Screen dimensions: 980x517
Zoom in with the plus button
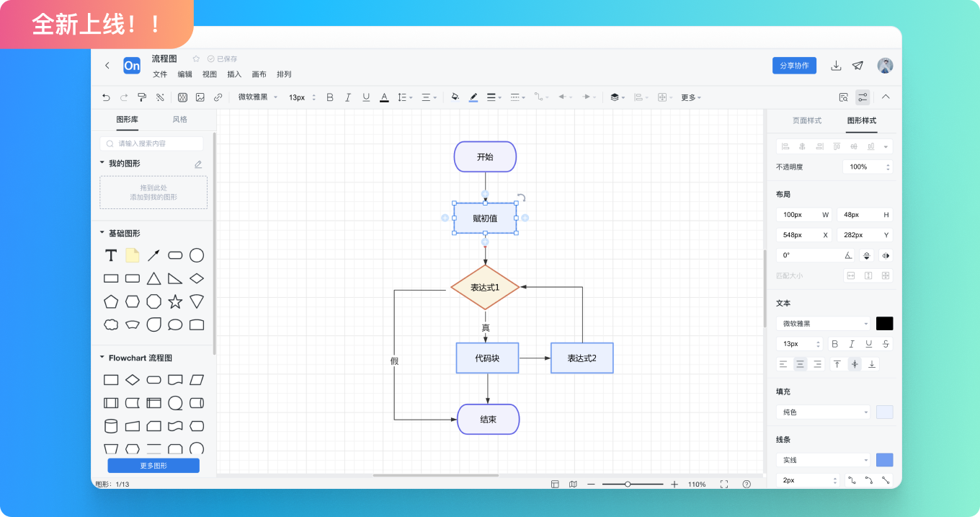pos(674,485)
